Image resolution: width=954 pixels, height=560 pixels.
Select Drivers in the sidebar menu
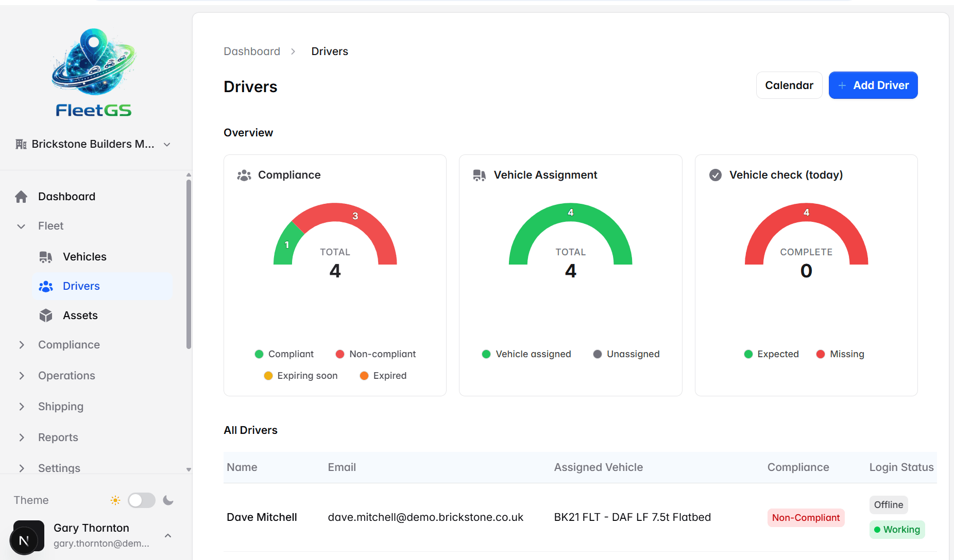click(x=81, y=286)
